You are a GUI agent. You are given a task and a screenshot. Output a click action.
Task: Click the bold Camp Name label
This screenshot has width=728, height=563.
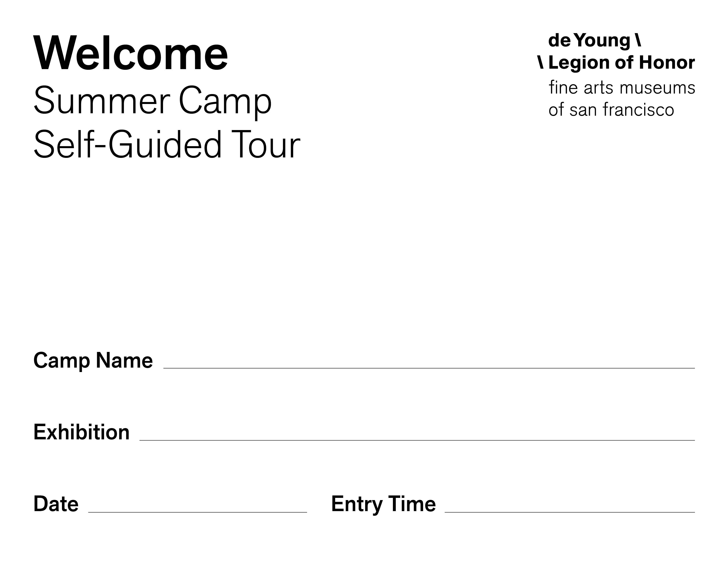tap(93, 361)
